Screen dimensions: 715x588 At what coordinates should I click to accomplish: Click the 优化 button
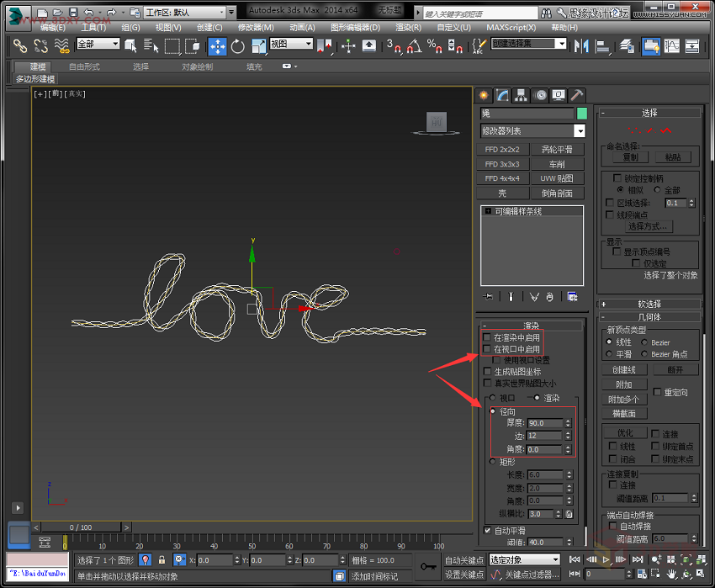[x=625, y=432]
